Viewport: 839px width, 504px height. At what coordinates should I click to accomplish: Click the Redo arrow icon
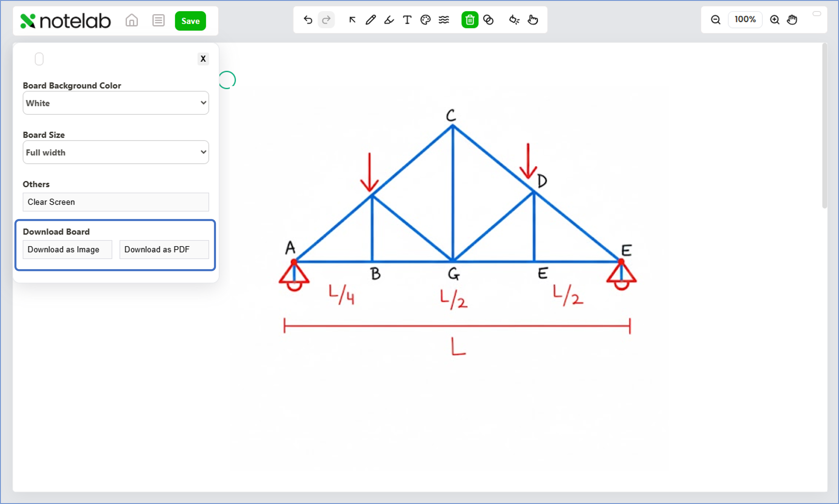326,20
